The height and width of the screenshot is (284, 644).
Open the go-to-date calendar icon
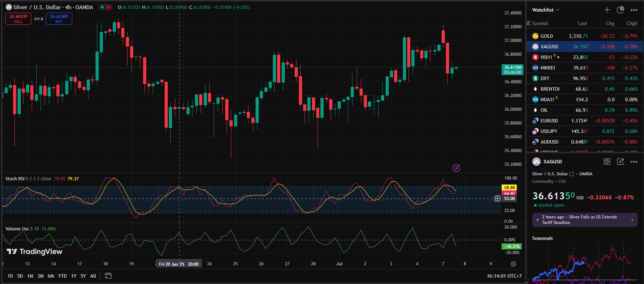pyautogui.click(x=108, y=276)
